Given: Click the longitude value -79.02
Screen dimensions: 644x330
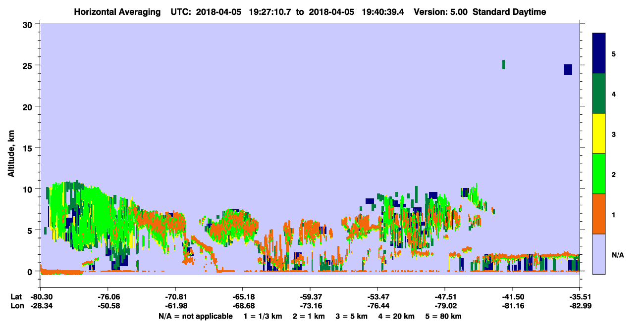Looking at the screenshot, I should [x=444, y=306].
